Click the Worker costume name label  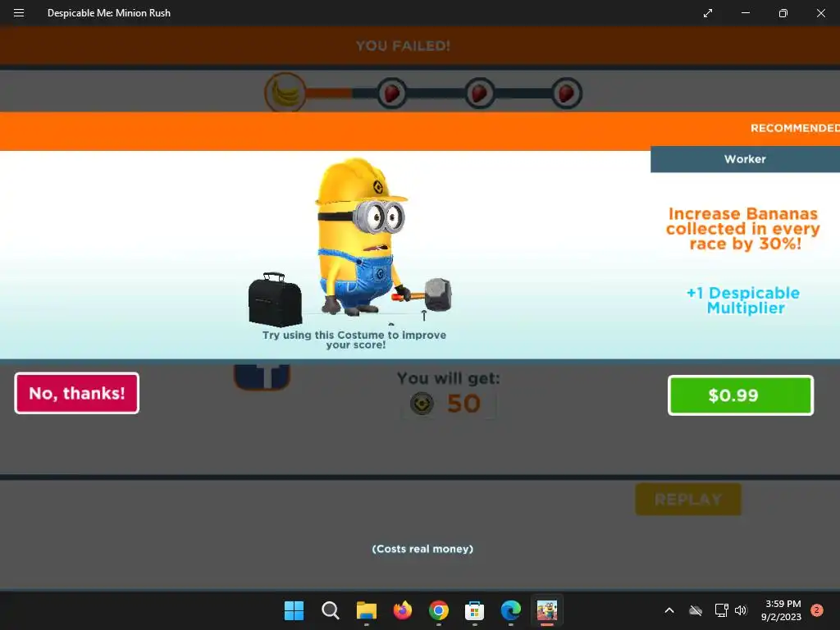click(x=745, y=159)
